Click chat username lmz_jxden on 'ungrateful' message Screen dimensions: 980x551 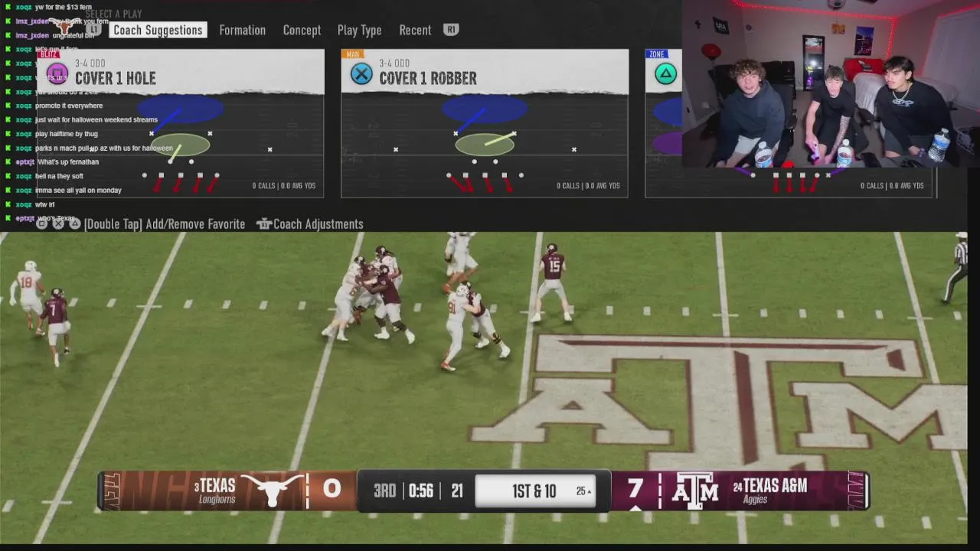click(x=32, y=35)
